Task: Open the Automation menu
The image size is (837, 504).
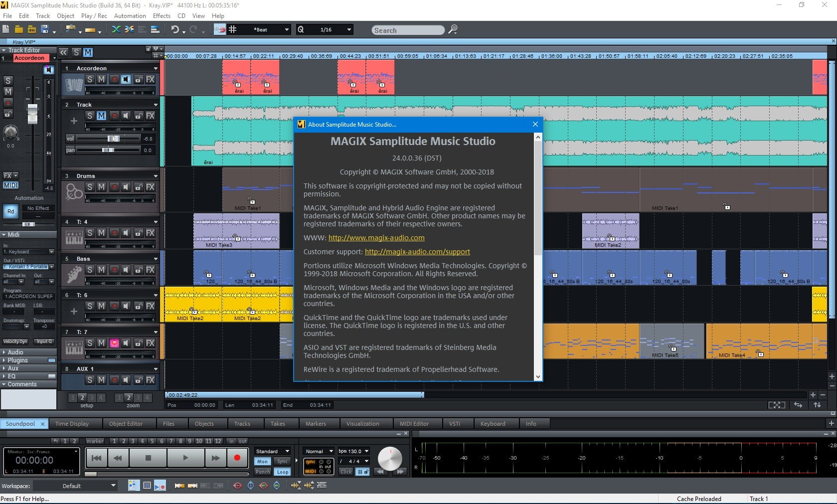Action: click(x=130, y=15)
